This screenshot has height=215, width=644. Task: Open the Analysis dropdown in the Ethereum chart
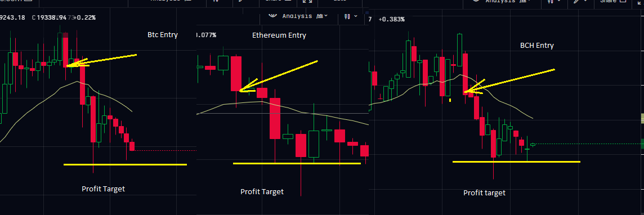click(305, 16)
